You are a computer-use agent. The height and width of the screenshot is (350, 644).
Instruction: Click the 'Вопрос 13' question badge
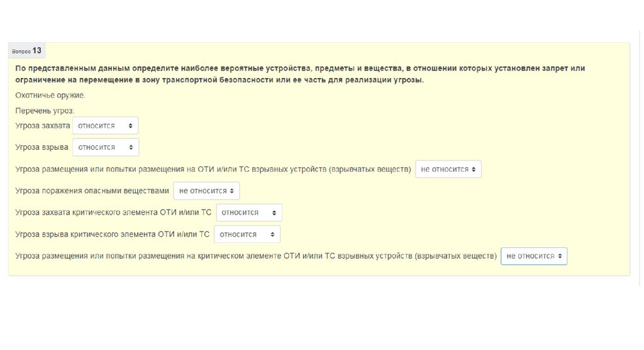[27, 51]
